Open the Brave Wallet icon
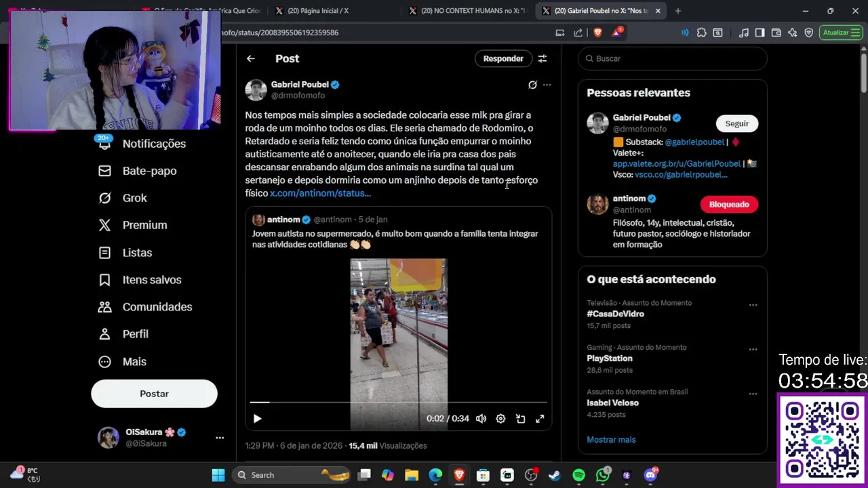The image size is (868, 488). pos(776,33)
